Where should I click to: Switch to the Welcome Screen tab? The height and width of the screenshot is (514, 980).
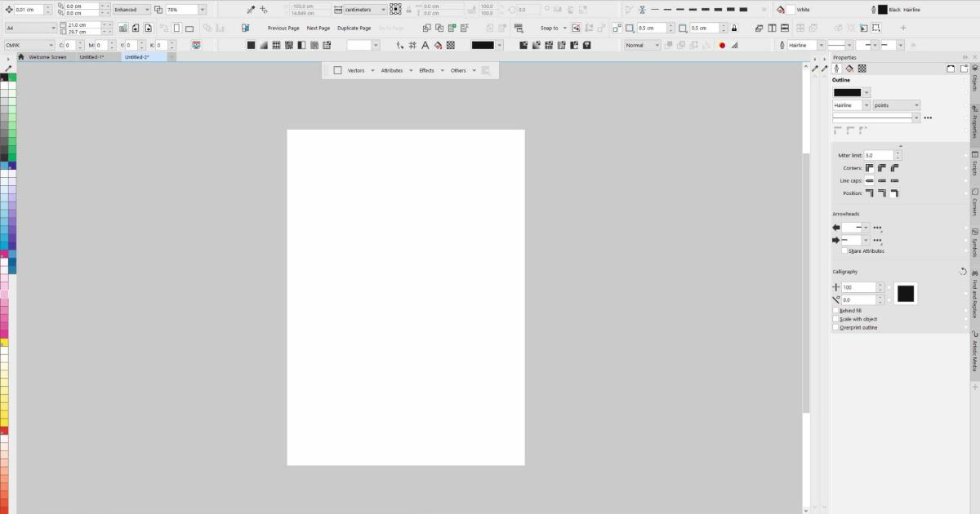(x=47, y=57)
